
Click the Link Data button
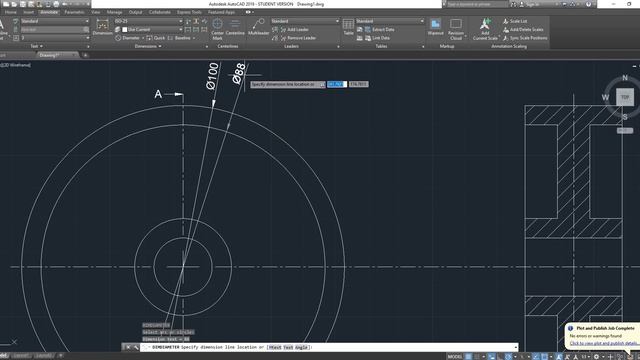377,38
